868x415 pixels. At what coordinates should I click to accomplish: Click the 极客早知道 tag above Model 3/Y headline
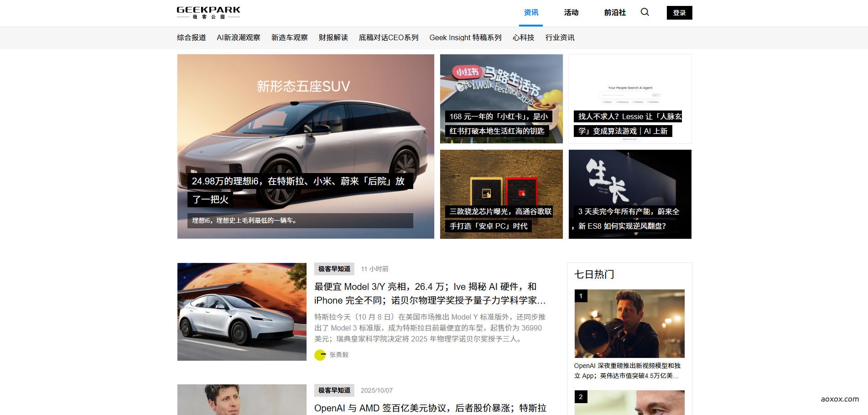[x=334, y=269]
